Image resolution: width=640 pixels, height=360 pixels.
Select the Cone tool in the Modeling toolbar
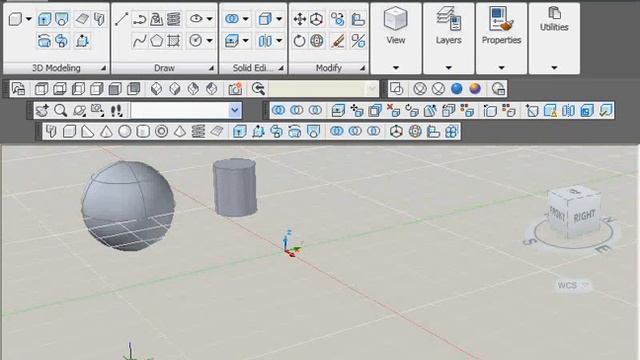click(x=106, y=131)
